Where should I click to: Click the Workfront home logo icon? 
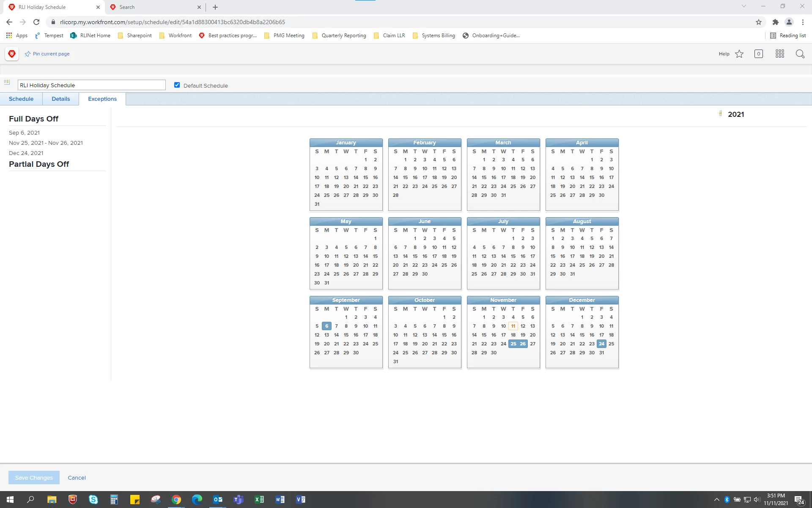tap(12, 54)
